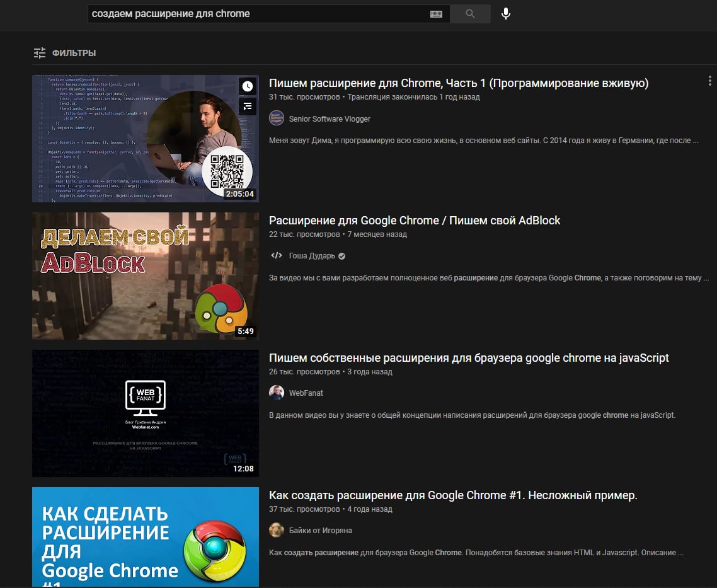Open video 'Пишем расширение для Chrome, Часть 1'
This screenshot has width=717, height=588.
pyautogui.click(x=459, y=83)
